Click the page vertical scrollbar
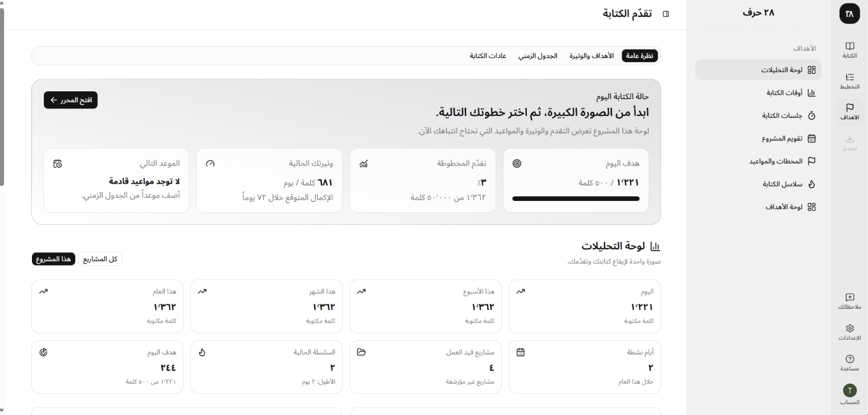868x415 pixels. click(x=2, y=97)
